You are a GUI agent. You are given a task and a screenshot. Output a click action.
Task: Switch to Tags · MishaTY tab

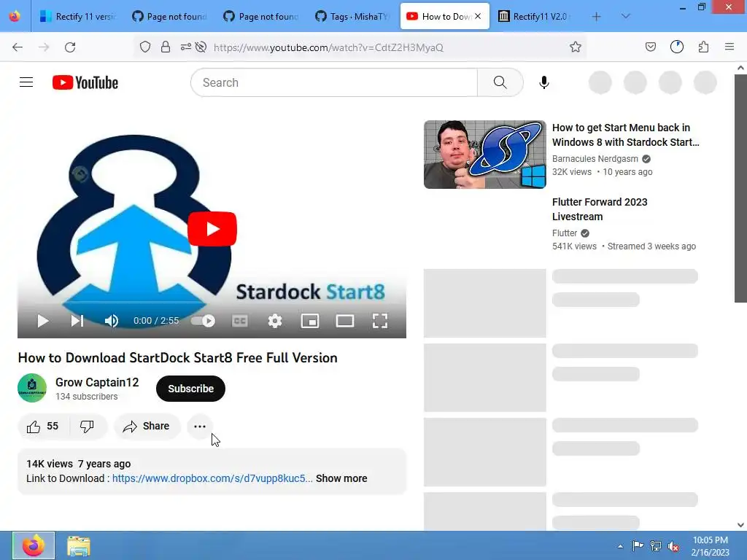pyautogui.click(x=352, y=17)
